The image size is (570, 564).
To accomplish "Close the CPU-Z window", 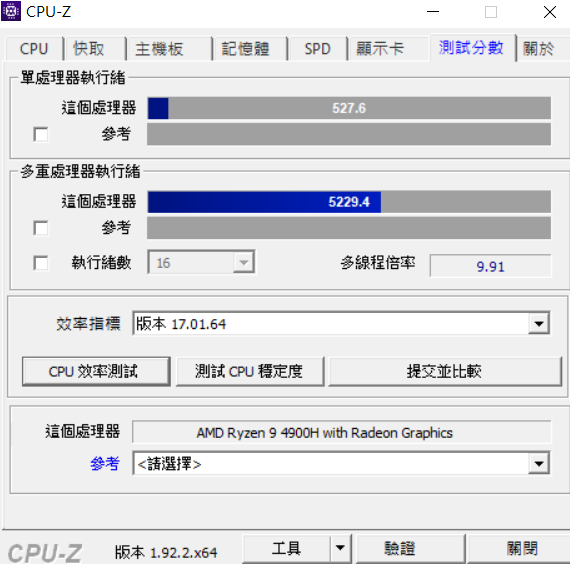I will [550, 12].
